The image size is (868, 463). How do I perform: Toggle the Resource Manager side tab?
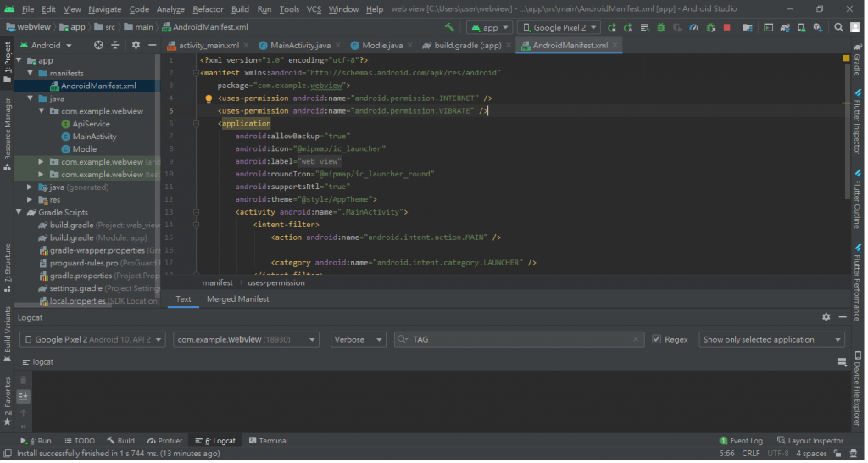pyautogui.click(x=7, y=134)
